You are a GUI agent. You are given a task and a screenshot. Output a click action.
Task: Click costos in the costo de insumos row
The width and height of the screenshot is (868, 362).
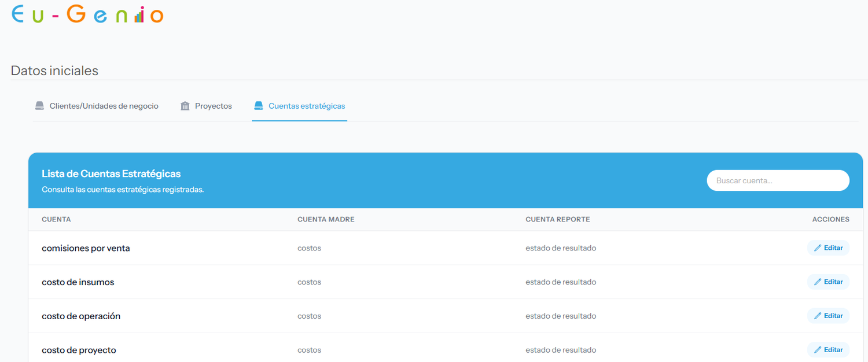coord(309,282)
